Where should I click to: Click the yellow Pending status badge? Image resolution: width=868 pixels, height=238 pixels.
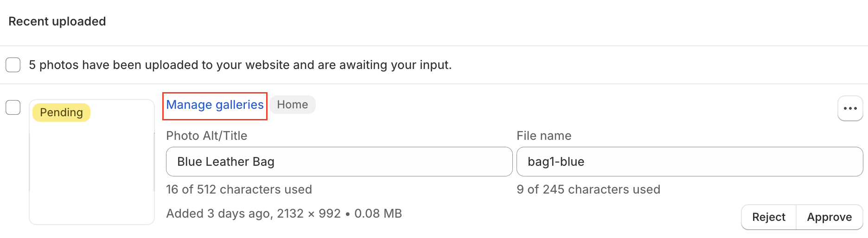pos(61,113)
